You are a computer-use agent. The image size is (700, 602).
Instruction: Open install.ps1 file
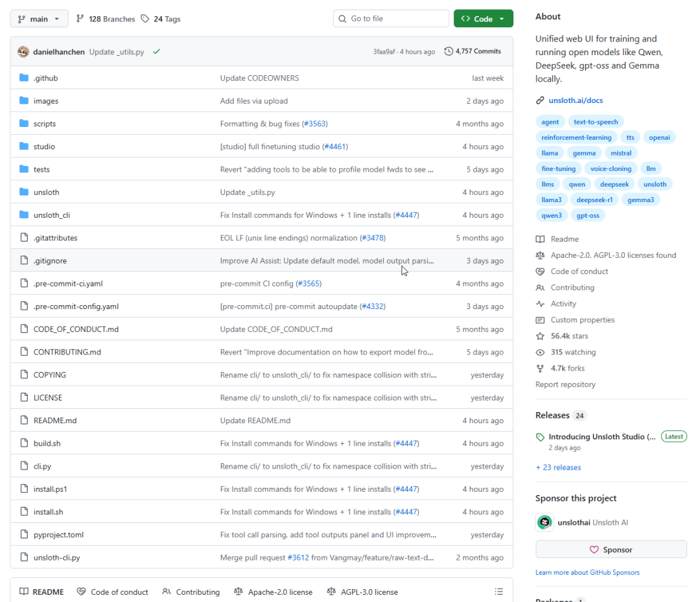(50, 489)
